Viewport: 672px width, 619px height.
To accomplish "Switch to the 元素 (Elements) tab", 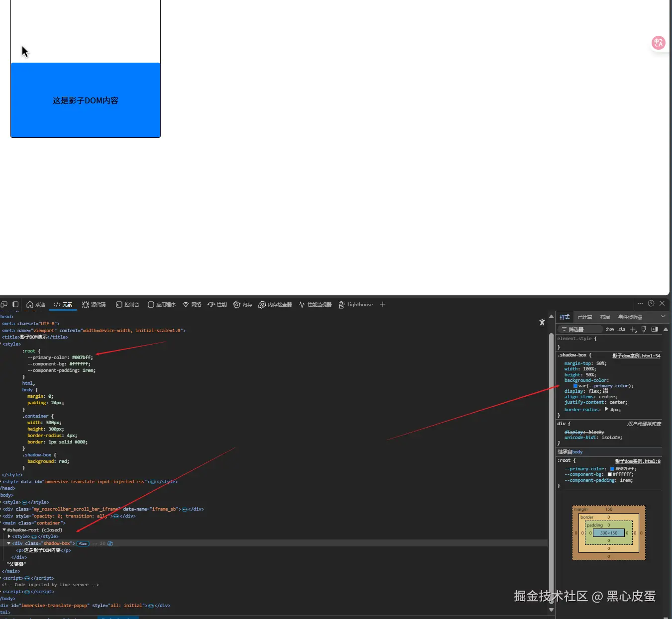I will [x=63, y=304].
